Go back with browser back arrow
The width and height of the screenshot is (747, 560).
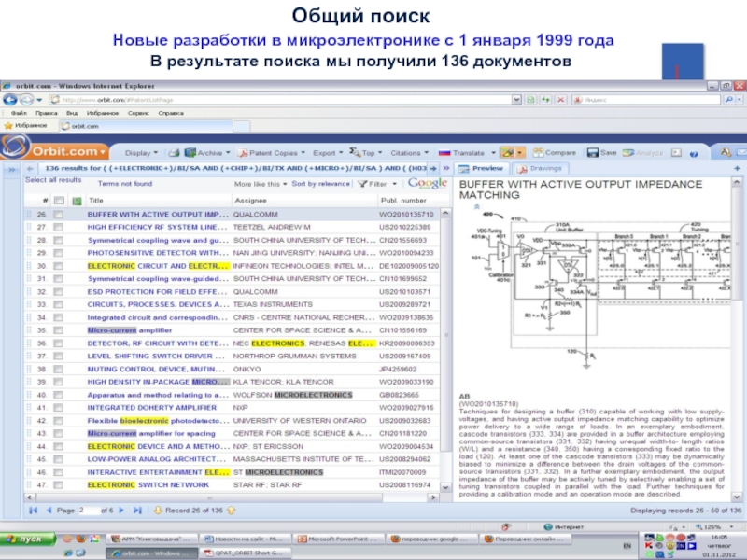10,100
